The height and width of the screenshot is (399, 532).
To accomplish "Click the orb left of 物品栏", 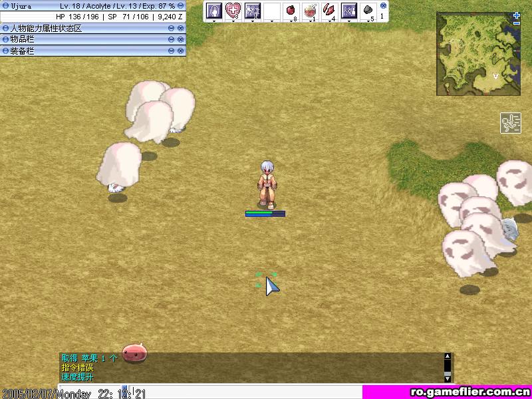I will point(5,39).
